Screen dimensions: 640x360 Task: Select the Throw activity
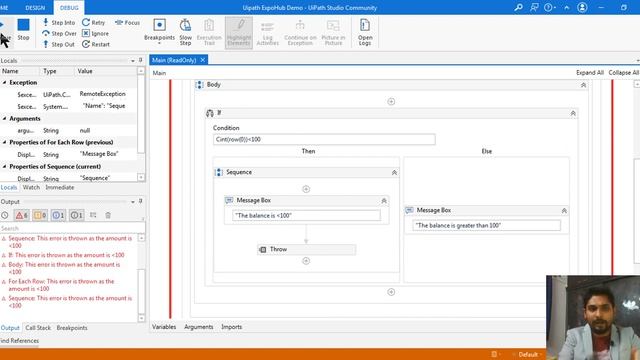coord(307,249)
